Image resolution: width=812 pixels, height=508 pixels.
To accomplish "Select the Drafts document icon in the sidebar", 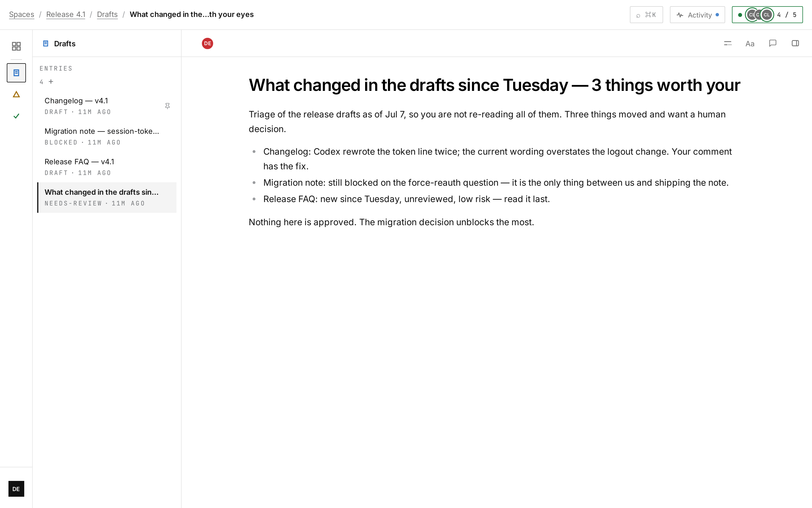I will pos(16,73).
